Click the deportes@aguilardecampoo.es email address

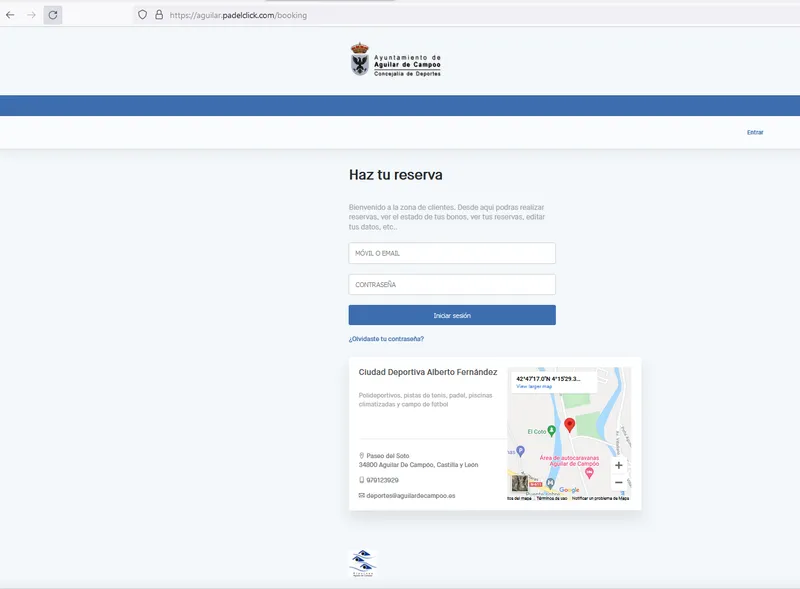[x=411, y=496]
